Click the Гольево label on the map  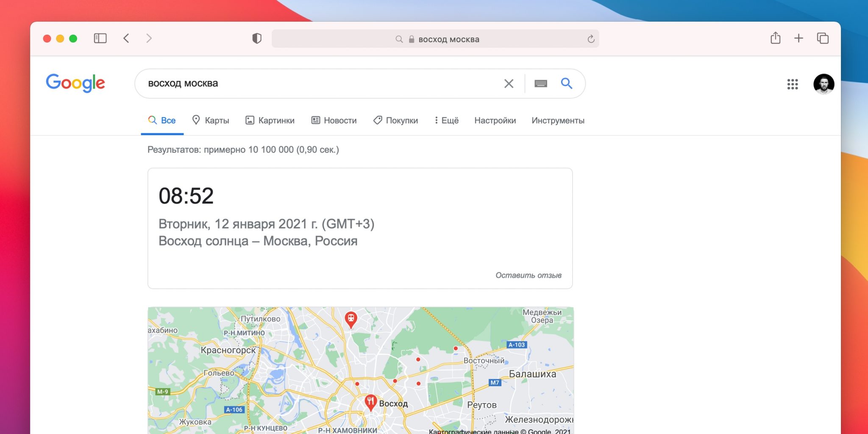(x=219, y=373)
